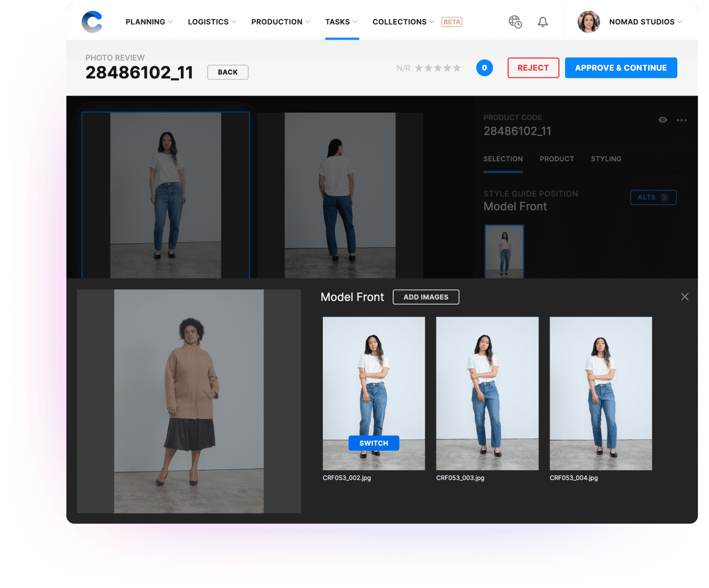Click the user profile avatar
The image size is (709, 588).
tap(588, 22)
